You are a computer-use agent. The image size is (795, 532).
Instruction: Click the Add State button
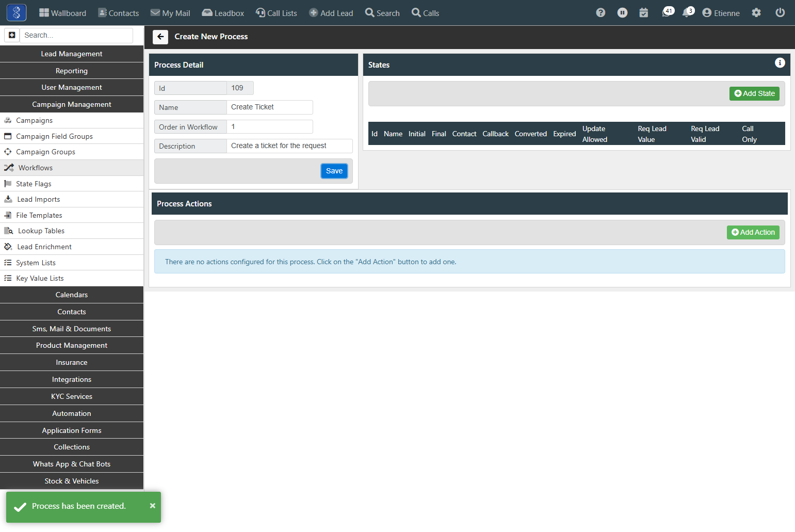coord(754,93)
